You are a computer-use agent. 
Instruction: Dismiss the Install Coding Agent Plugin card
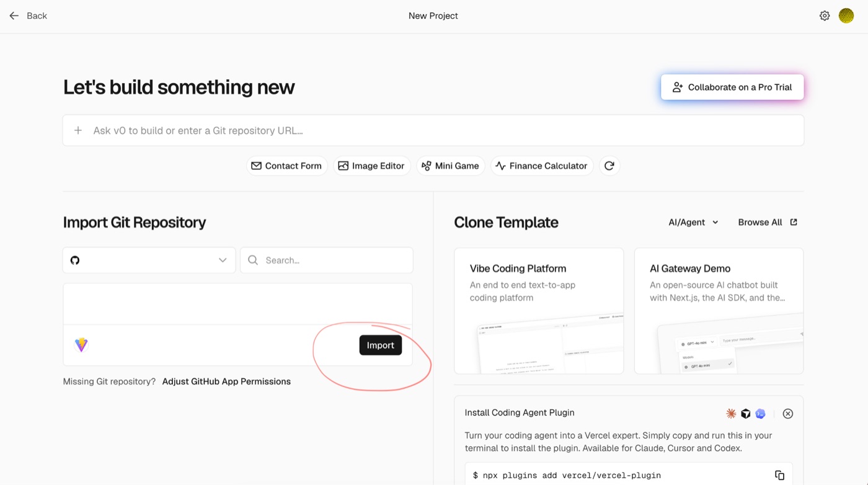pyautogui.click(x=788, y=414)
